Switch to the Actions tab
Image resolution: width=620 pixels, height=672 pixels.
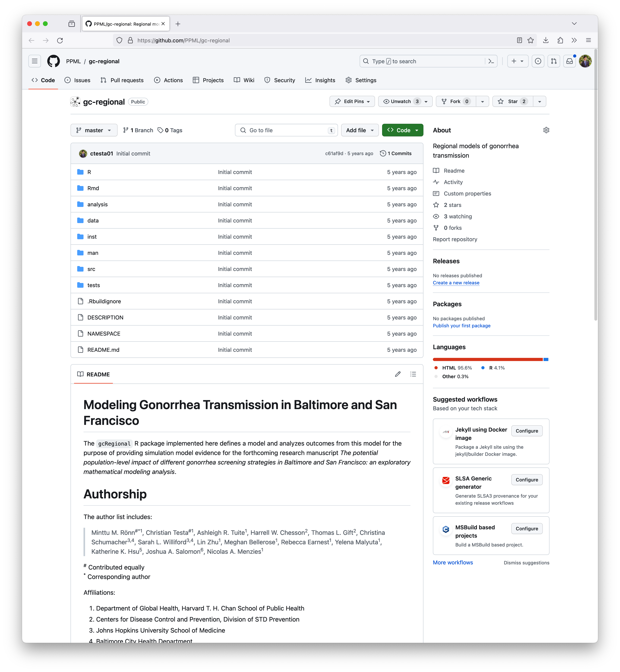tap(168, 80)
